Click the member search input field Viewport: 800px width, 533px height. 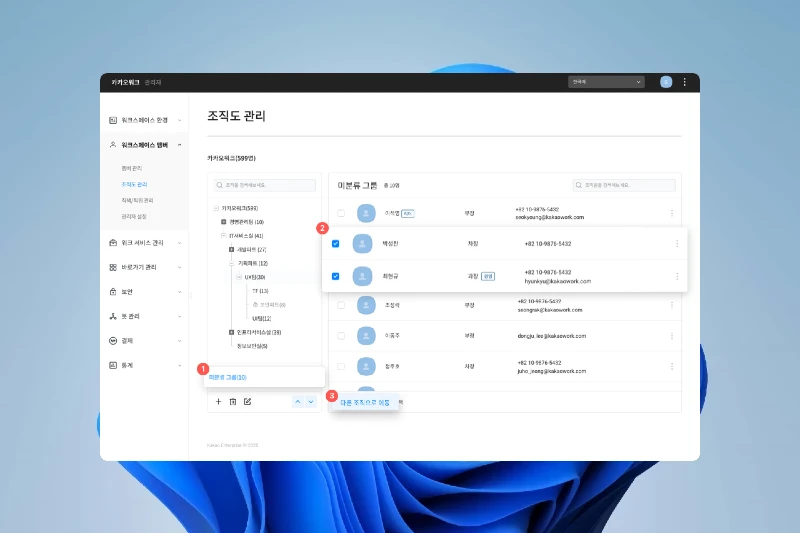624,185
